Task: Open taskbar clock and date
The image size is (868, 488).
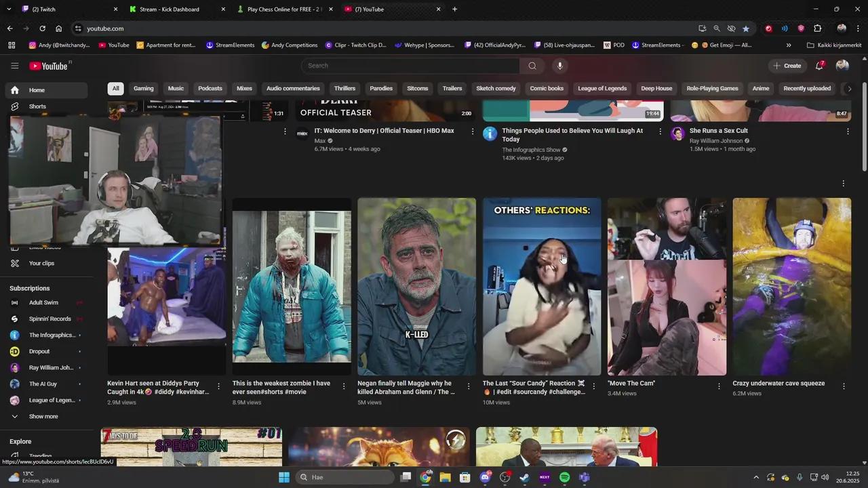Action: (848, 477)
